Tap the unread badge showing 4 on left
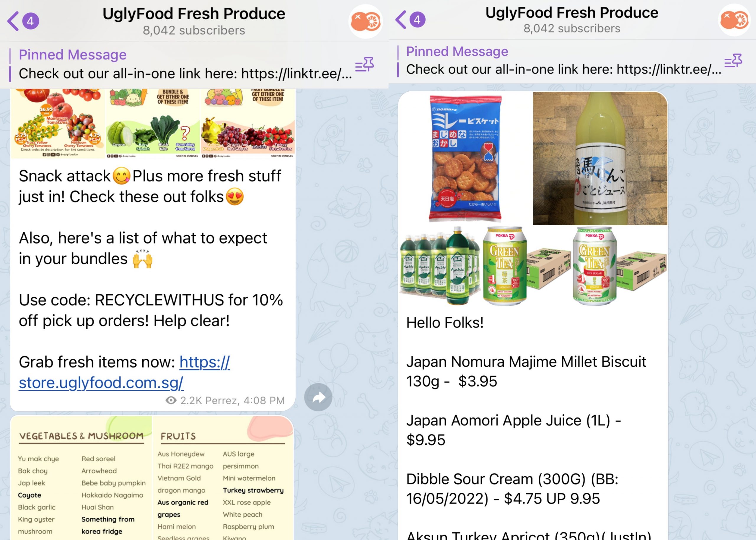This screenshot has height=540, width=756. click(31, 21)
